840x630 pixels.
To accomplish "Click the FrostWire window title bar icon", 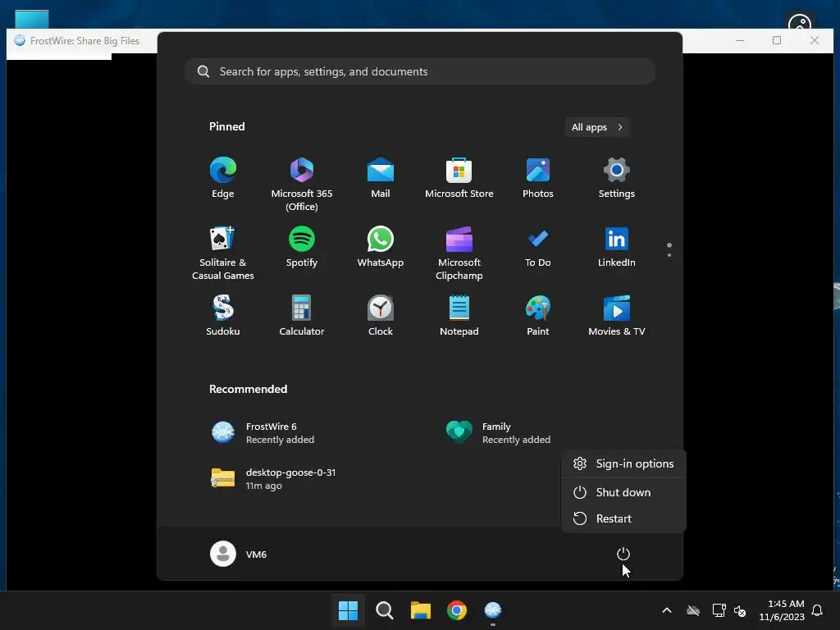I will tap(20, 41).
